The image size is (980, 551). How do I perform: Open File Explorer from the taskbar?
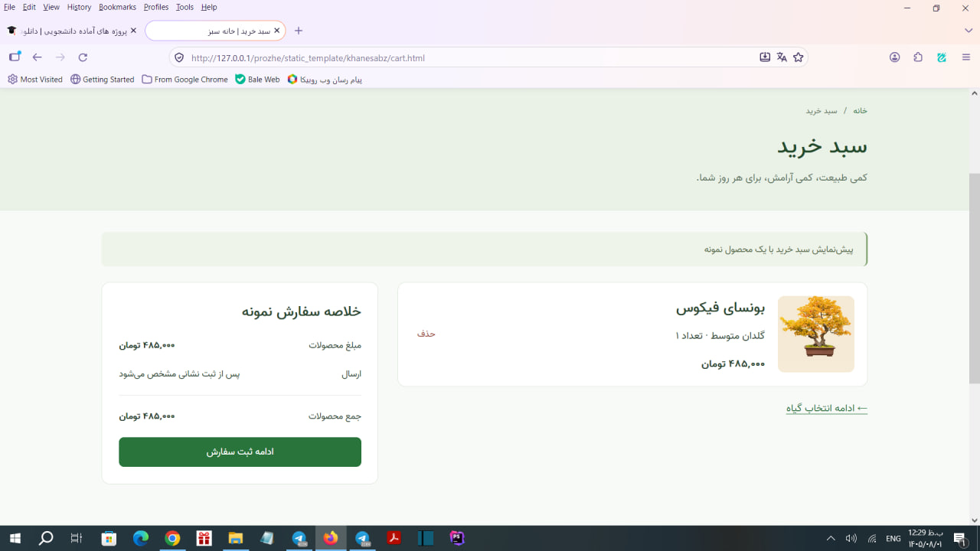click(x=235, y=539)
